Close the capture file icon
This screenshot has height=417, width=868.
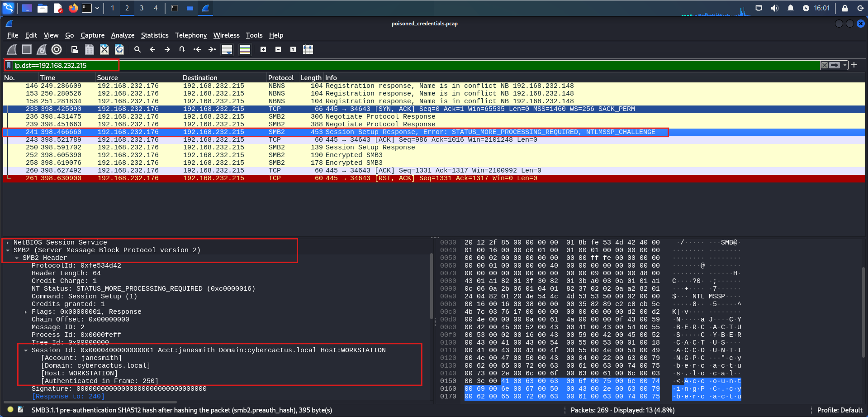[x=104, y=49]
